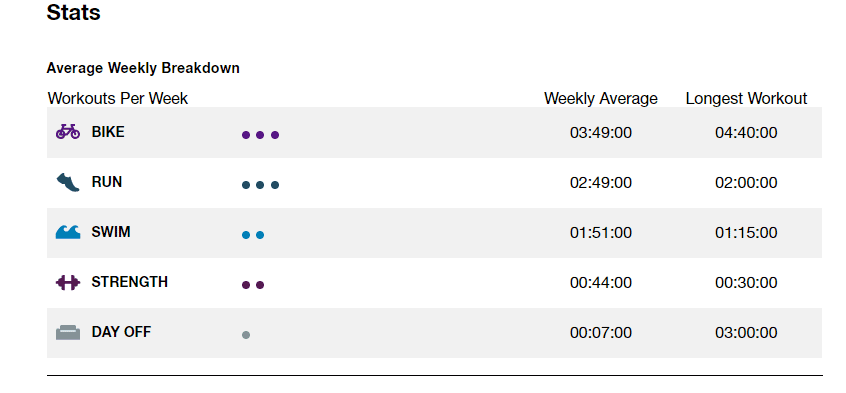Click the single gray day off dot
846x393 pixels.
pyautogui.click(x=246, y=335)
